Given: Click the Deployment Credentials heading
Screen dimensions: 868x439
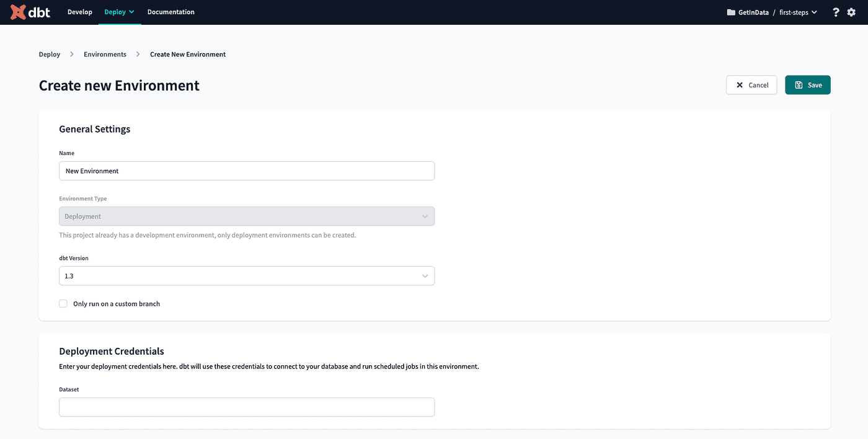Looking at the screenshot, I should tap(112, 351).
